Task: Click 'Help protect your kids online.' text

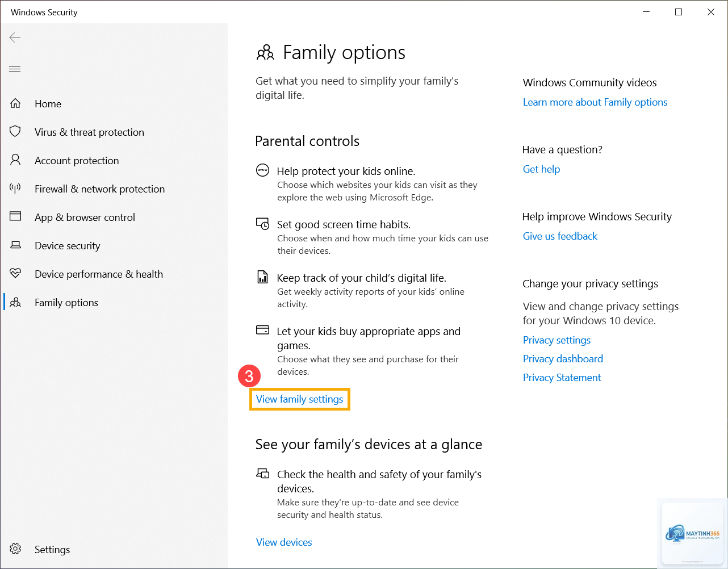Action: click(346, 171)
